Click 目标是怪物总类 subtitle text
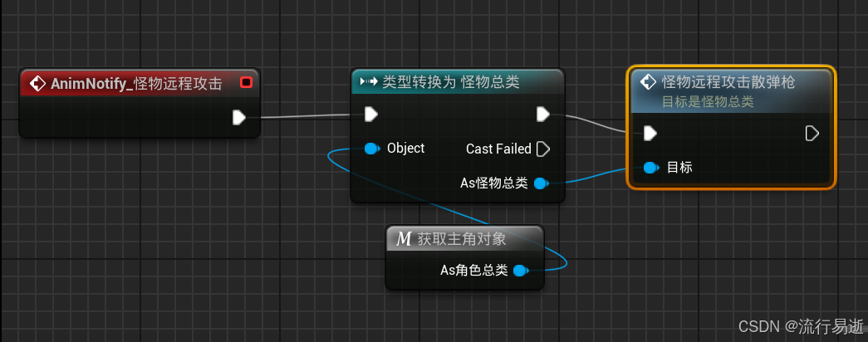 [708, 102]
